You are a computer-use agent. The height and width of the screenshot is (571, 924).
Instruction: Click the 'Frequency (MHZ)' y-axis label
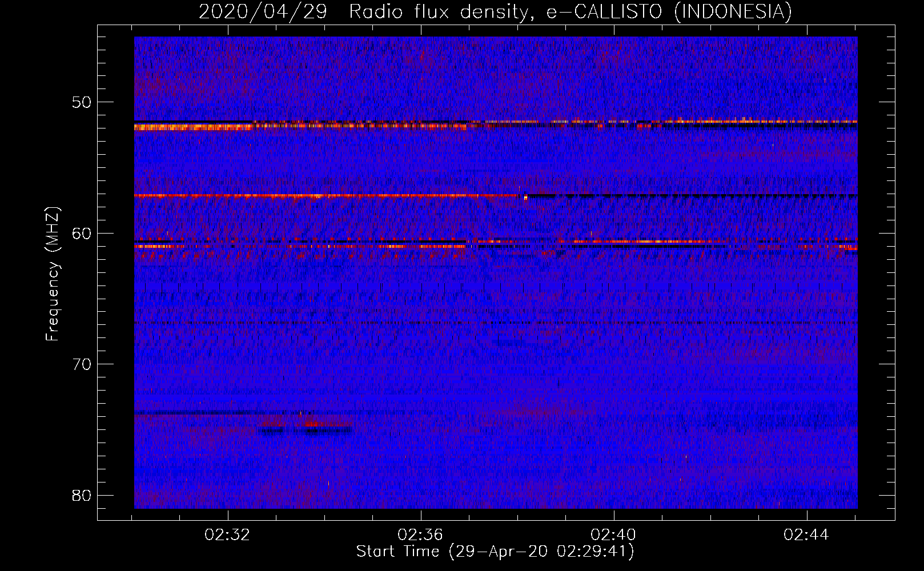click(x=53, y=275)
